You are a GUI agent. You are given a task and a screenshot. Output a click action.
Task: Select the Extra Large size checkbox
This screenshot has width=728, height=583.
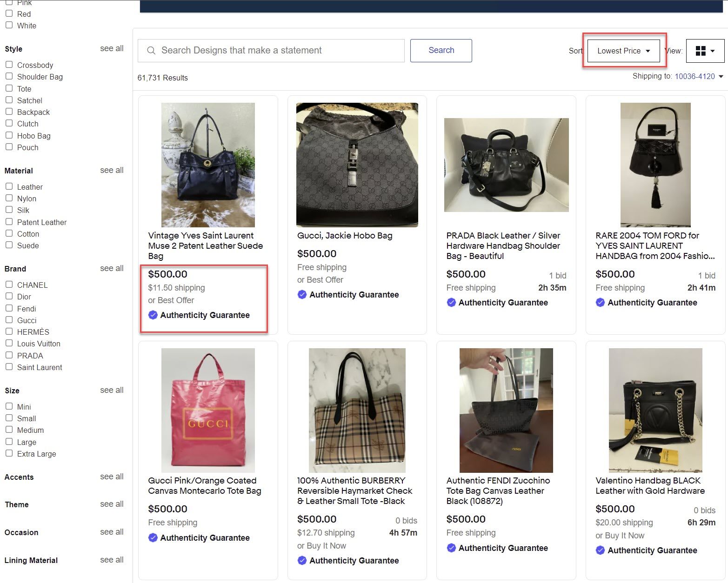click(x=9, y=453)
